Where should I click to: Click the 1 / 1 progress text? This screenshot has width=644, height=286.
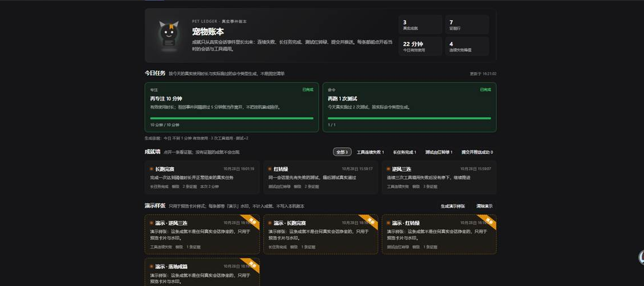[x=332, y=125]
